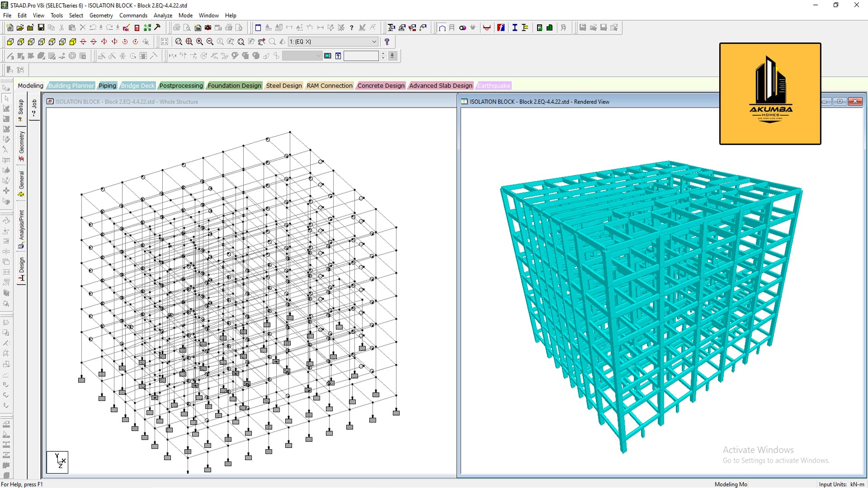Click the colorful help question mark icon

tap(387, 42)
